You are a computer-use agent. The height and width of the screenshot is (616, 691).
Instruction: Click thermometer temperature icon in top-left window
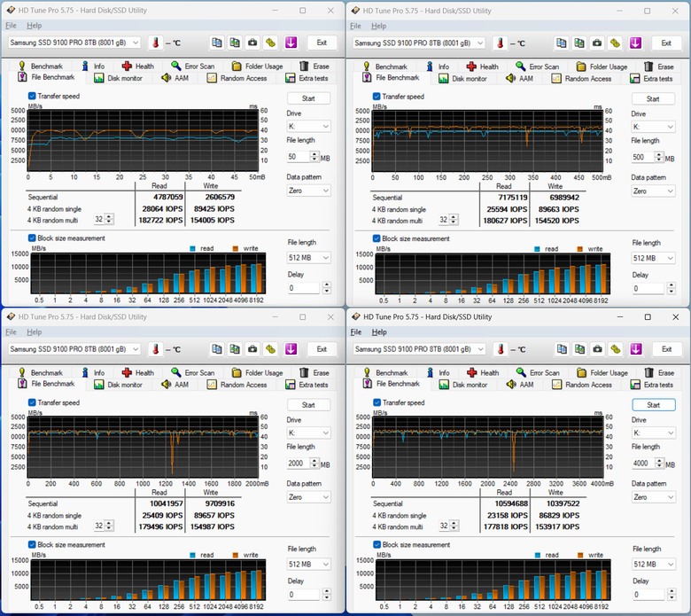(156, 43)
